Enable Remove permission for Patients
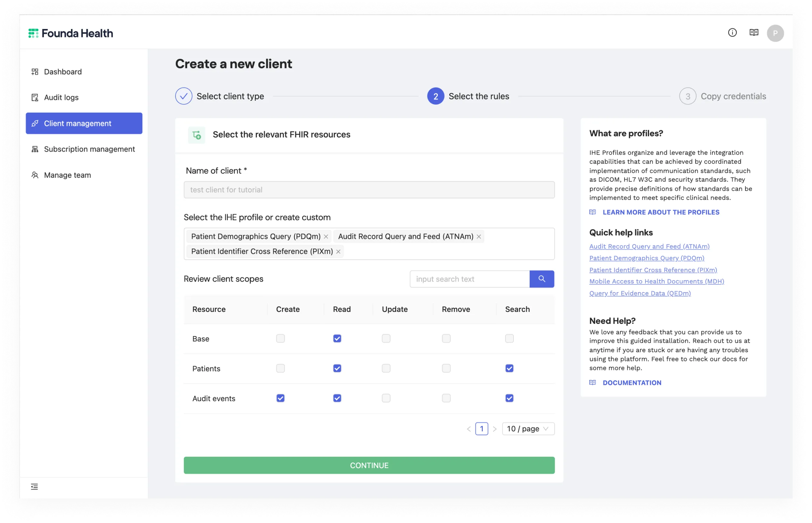Viewport: 812px width, 523px height. coord(446,368)
